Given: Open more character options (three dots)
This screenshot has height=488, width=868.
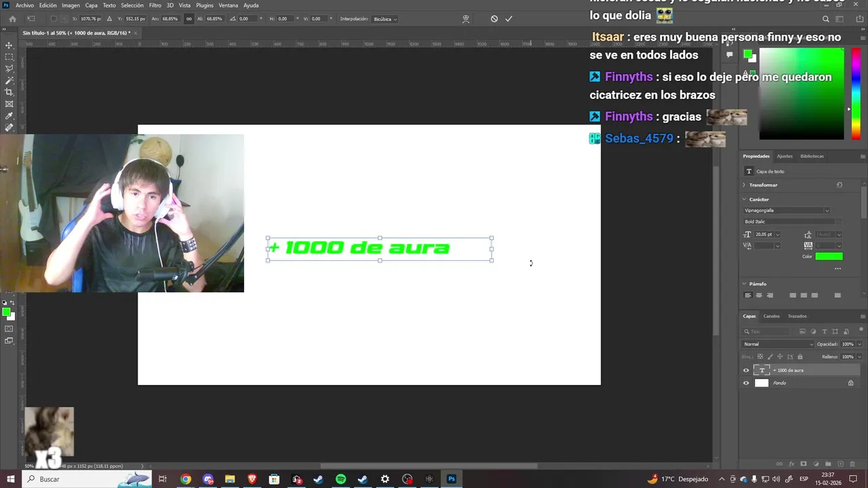Looking at the screenshot, I should coord(837,269).
